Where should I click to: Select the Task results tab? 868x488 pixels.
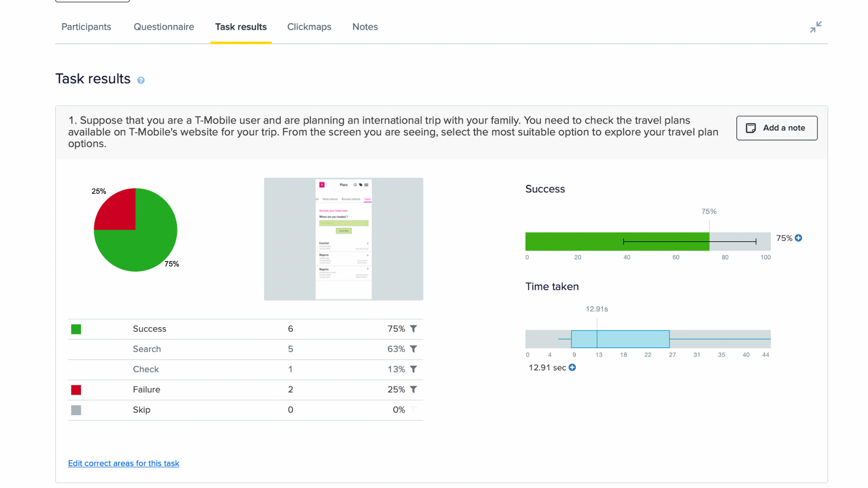point(241,27)
